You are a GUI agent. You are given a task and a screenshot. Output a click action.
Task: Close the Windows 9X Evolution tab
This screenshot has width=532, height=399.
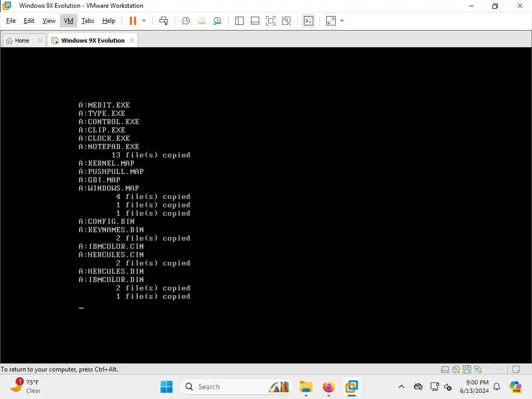pos(132,41)
